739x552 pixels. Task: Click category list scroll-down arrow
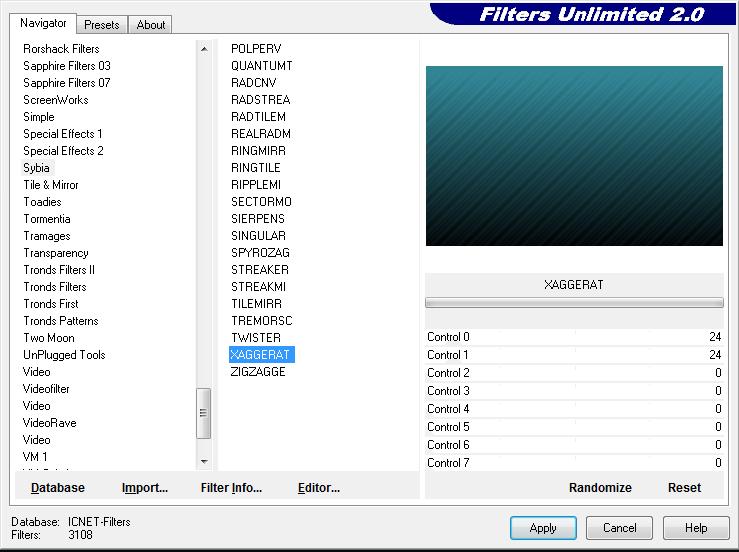pos(204,461)
